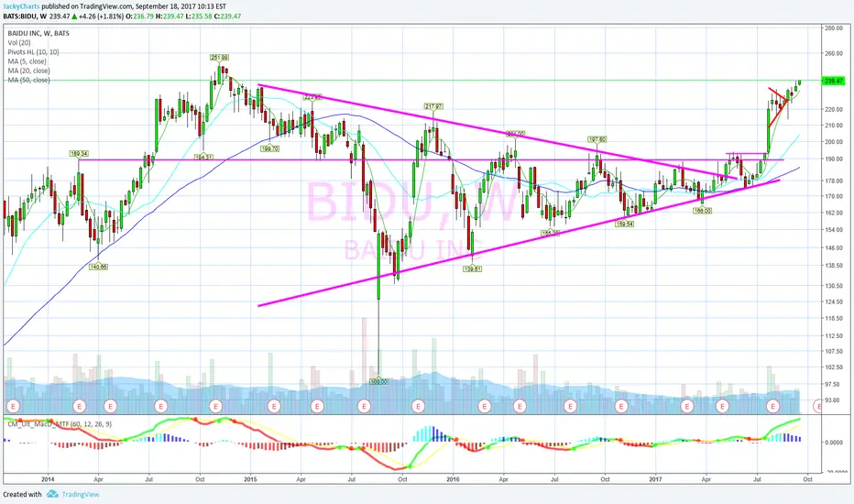
Task: Click the 139.61 pivot low label
Action: pyautogui.click(x=472, y=268)
